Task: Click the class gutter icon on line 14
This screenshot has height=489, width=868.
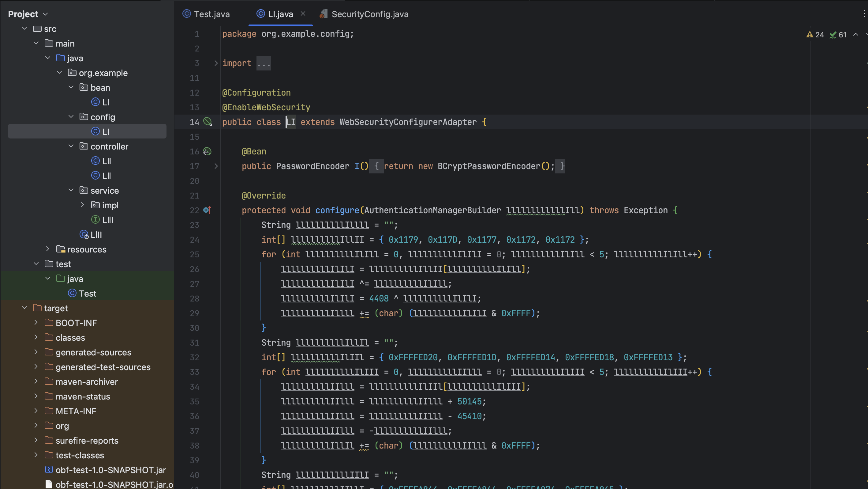Action: (208, 122)
